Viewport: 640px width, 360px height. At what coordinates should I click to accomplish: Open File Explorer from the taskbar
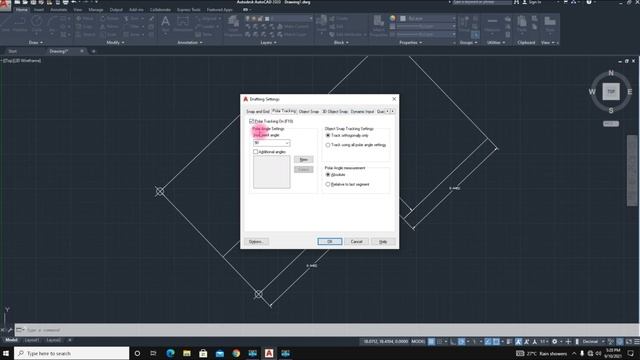(187, 353)
